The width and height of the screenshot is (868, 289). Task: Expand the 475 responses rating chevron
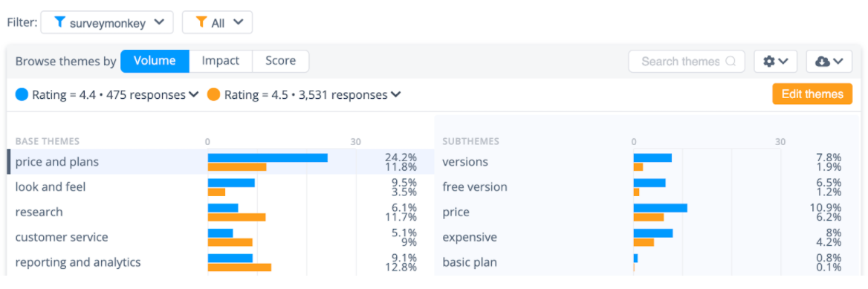pyautogui.click(x=194, y=94)
